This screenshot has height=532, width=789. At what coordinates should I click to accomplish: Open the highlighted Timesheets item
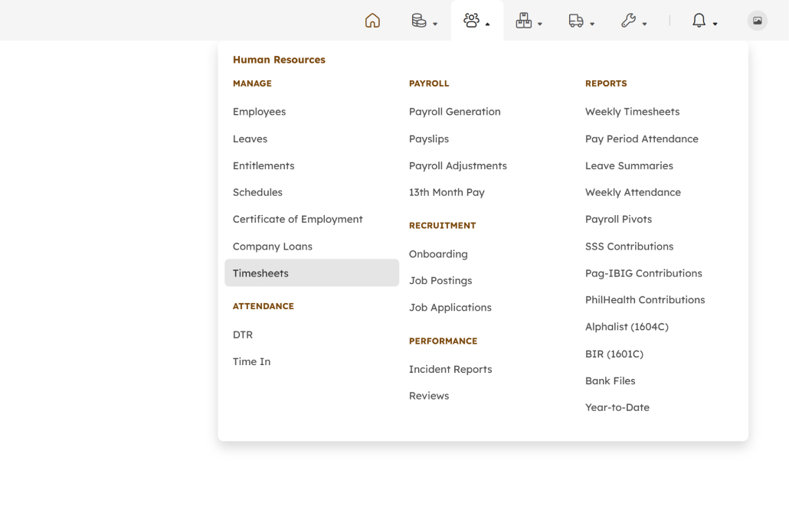tap(312, 273)
